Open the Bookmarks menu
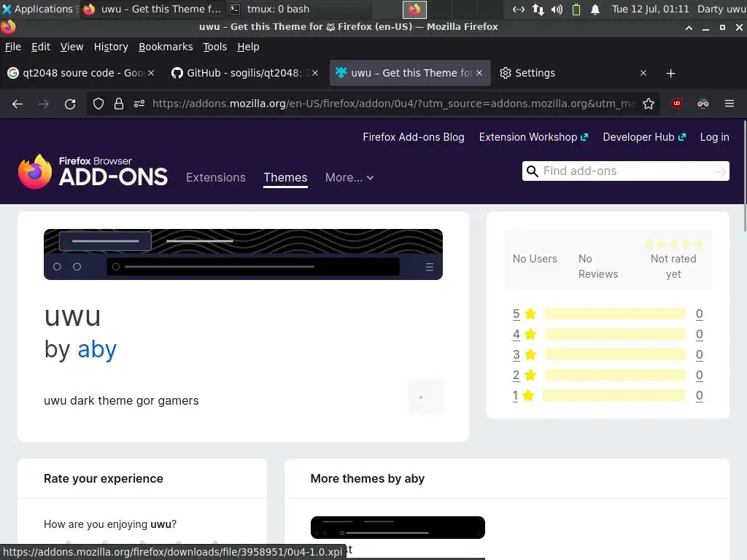 [166, 47]
